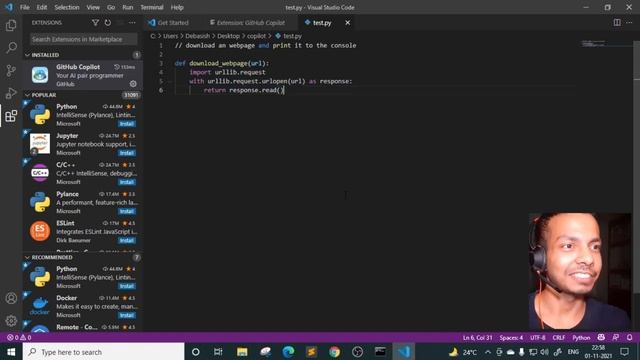Select the Python extension icon in Popular
The height and width of the screenshot is (360, 640).
pos(40,114)
